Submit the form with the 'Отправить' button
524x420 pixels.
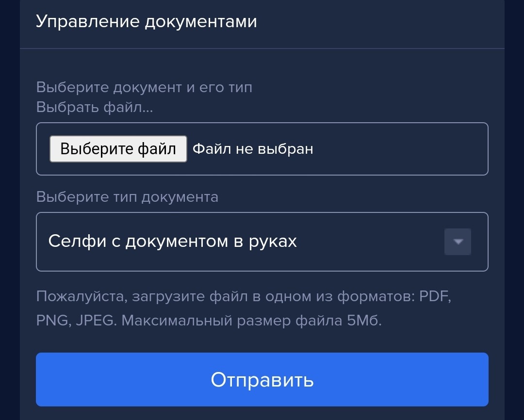[262, 379]
